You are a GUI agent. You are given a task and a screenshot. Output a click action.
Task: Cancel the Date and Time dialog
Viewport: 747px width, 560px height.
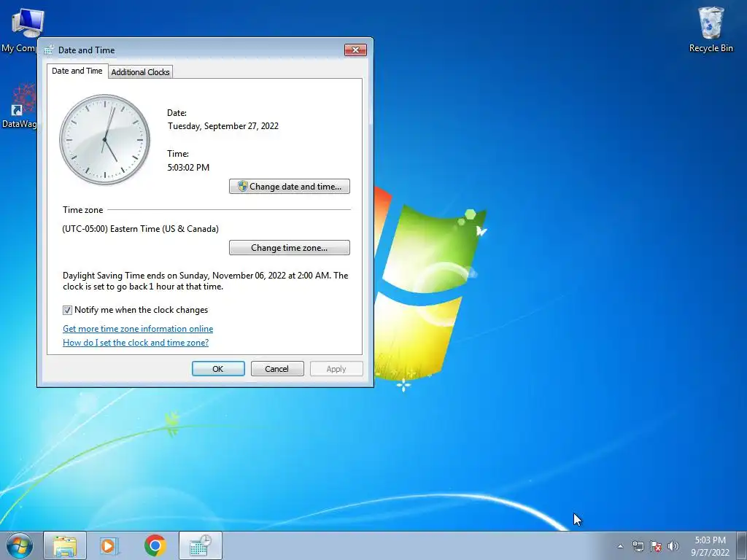pos(276,368)
